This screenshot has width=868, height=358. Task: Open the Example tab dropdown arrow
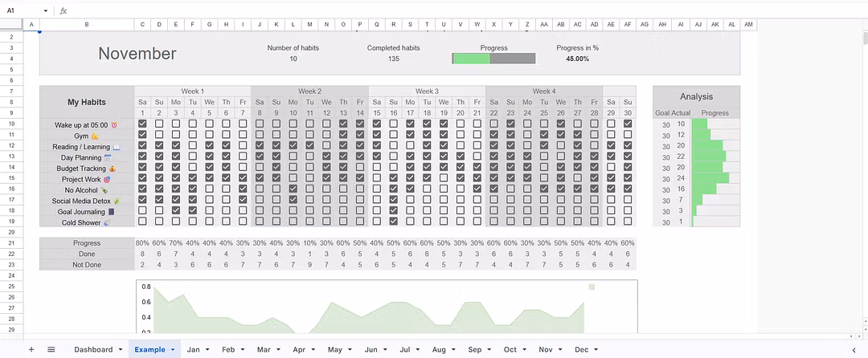click(173, 350)
